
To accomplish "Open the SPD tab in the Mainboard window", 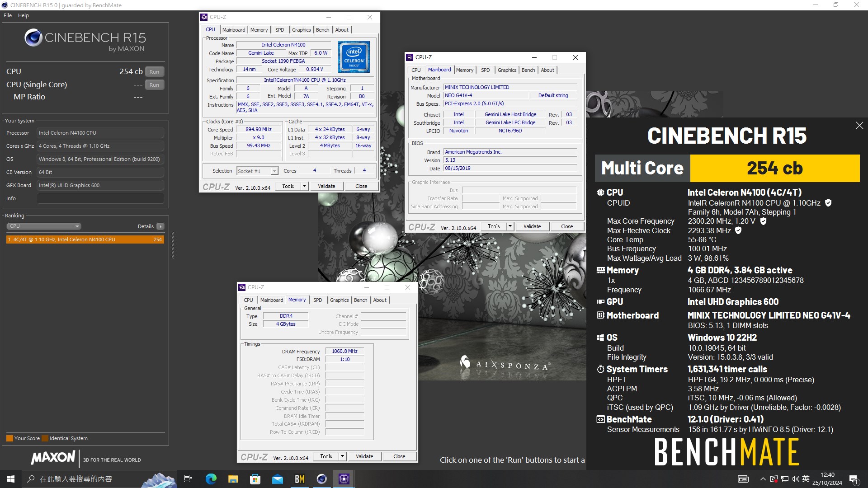I will [x=485, y=70].
